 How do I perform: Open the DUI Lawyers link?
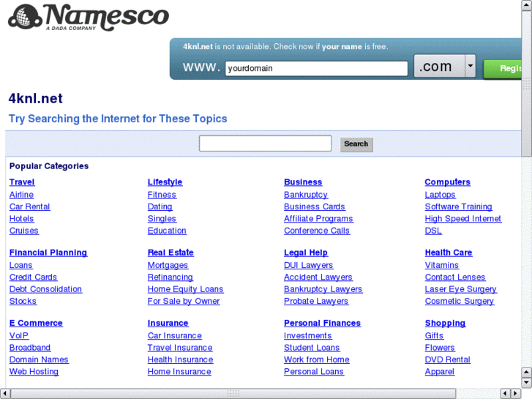308,265
